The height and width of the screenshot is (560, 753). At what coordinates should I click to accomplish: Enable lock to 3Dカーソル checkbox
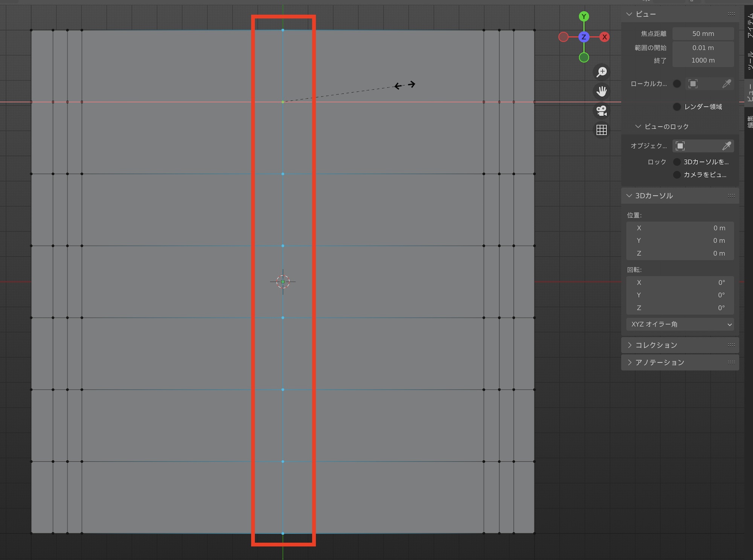[677, 162]
